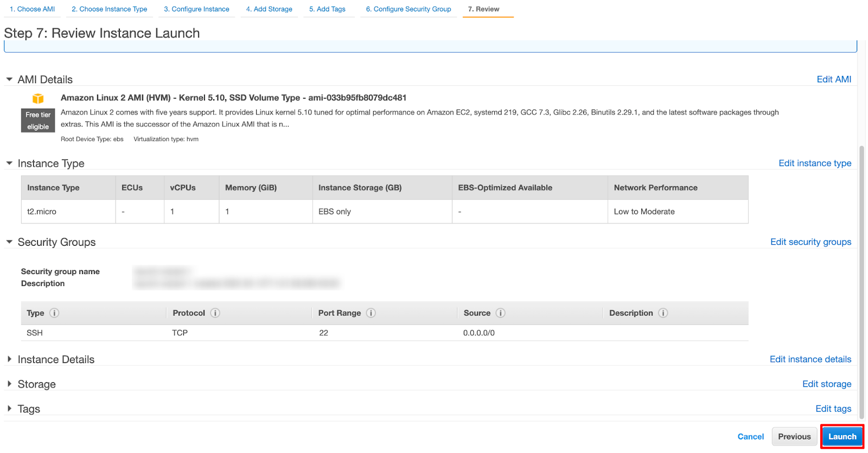Collapse the Security Groups section

pos(9,242)
